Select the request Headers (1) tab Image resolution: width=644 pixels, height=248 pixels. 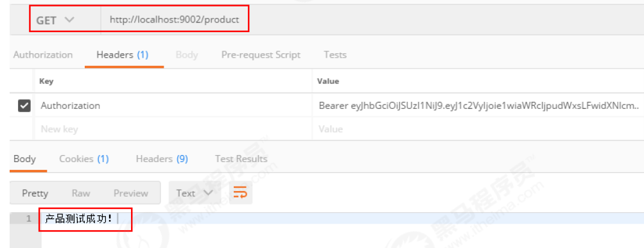[123, 54]
